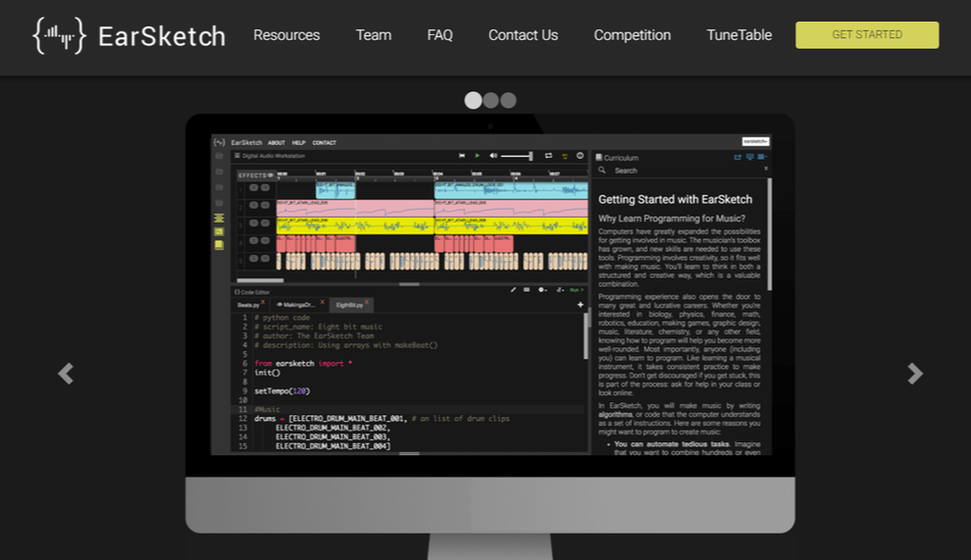Click the GET STARTED button
The height and width of the screenshot is (560, 971).
[867, 34]
